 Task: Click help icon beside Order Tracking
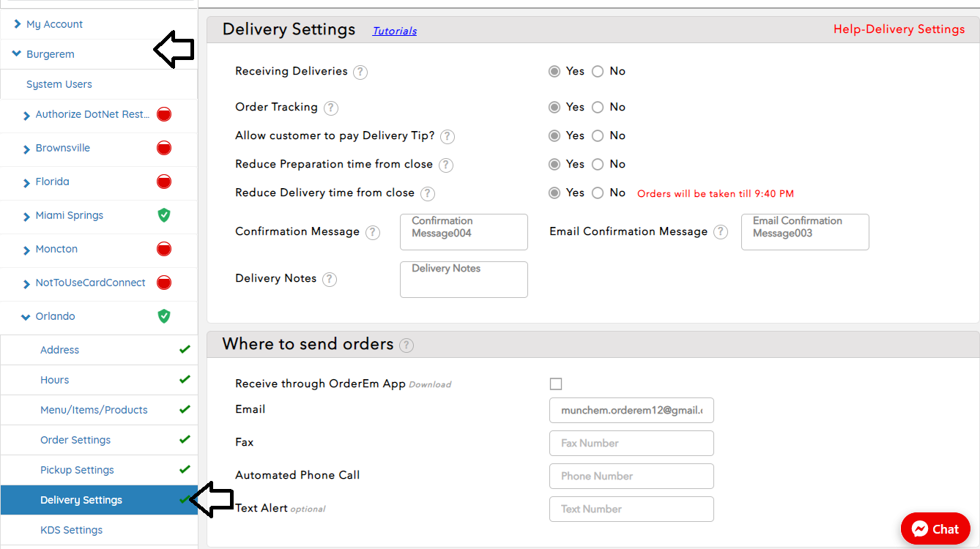pos(331,108)
